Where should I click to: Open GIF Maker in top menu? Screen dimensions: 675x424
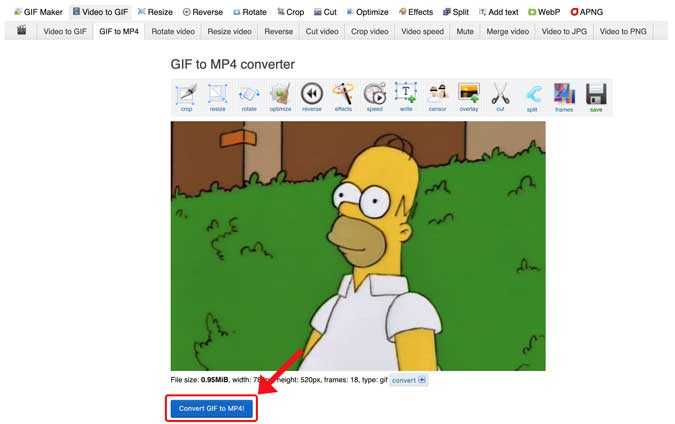point(38,12)
